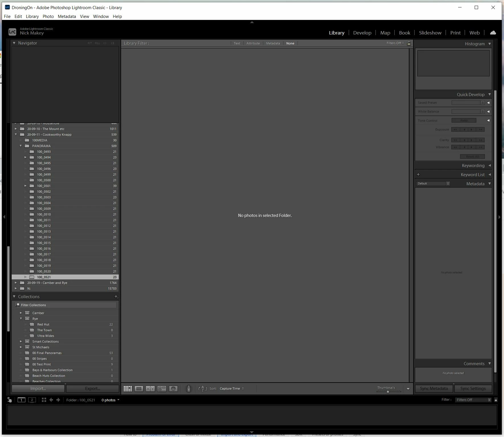The width and height of the screenshot is (504, 437).
Task: Set Navigator zoom to FIT
Action: pyautogui.click(x=90, y=43)
